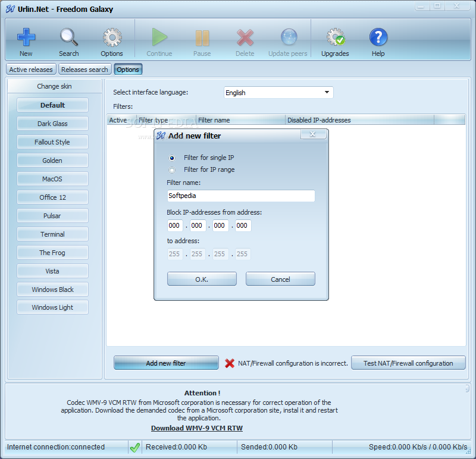
Task: Apply the Dark Glass skin
Action: 52,124
